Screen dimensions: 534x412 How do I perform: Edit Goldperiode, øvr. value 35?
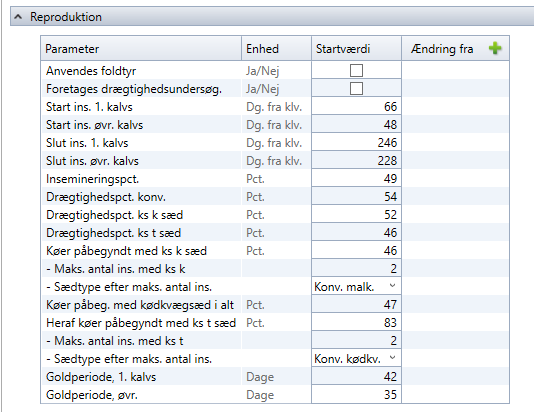(x=356, y=395)
